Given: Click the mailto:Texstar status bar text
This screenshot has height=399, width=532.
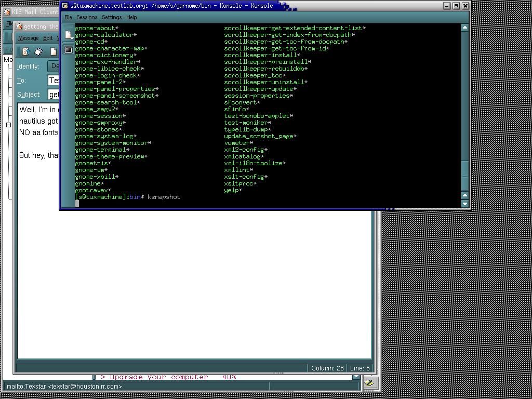Looking at the screenshot, I should [x=64, y=387].
